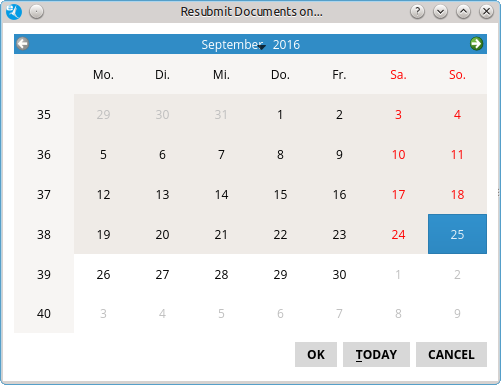Pick Wednesday September 14
Image resolution: width=501 pixels, height=385 pixels.
221,194
